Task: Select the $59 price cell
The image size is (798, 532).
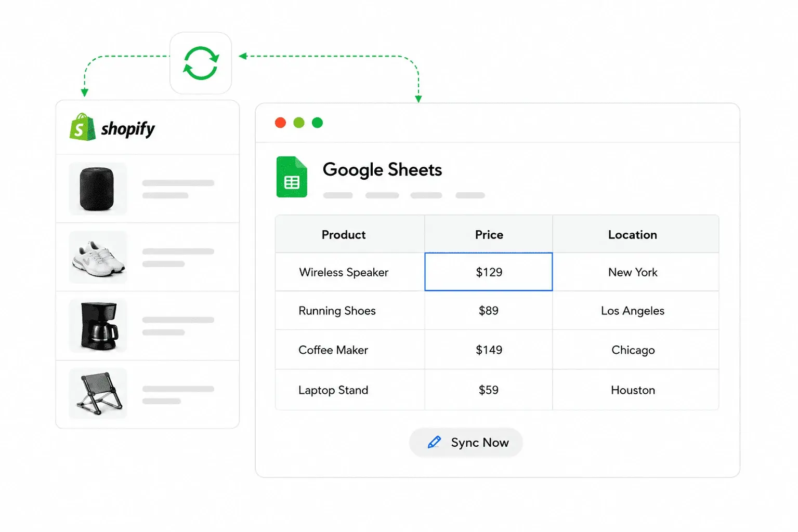Action: point(489,390)
